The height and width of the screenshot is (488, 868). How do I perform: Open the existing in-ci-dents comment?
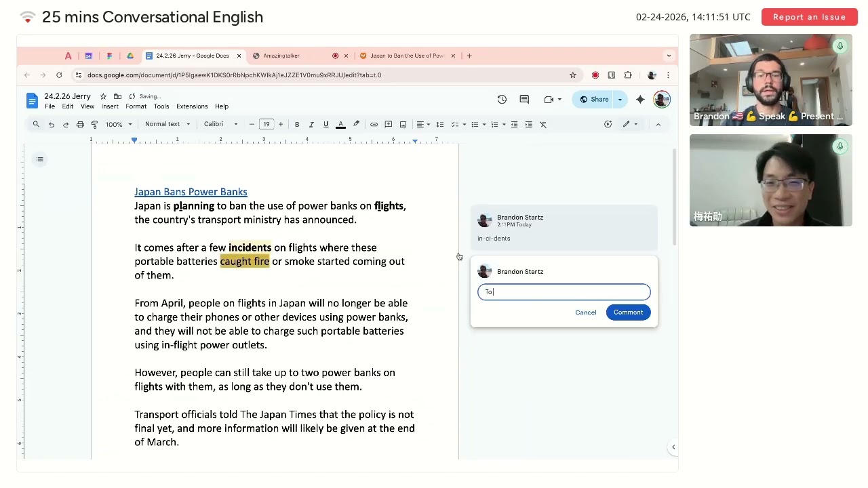point(564,228)
